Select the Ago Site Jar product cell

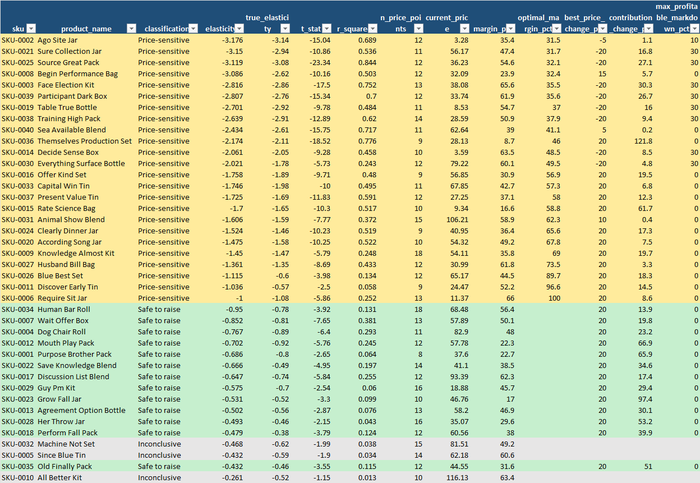pyautogui.click(x=86, y=40)
